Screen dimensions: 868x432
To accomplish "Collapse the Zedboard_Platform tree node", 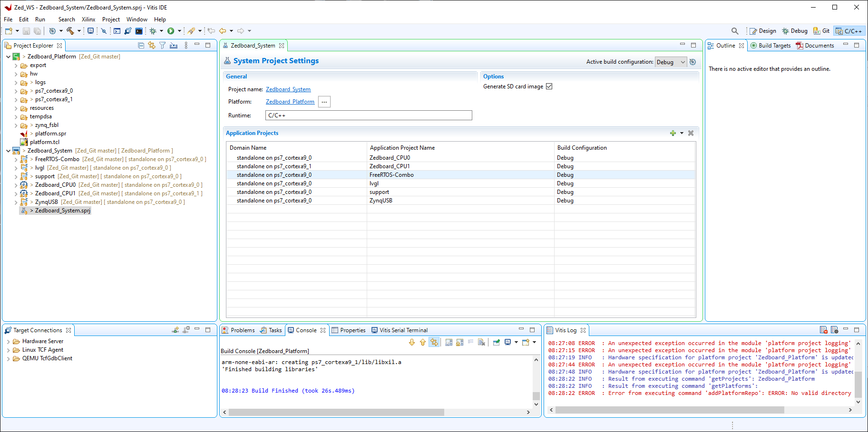I will [x=8, y=57].
